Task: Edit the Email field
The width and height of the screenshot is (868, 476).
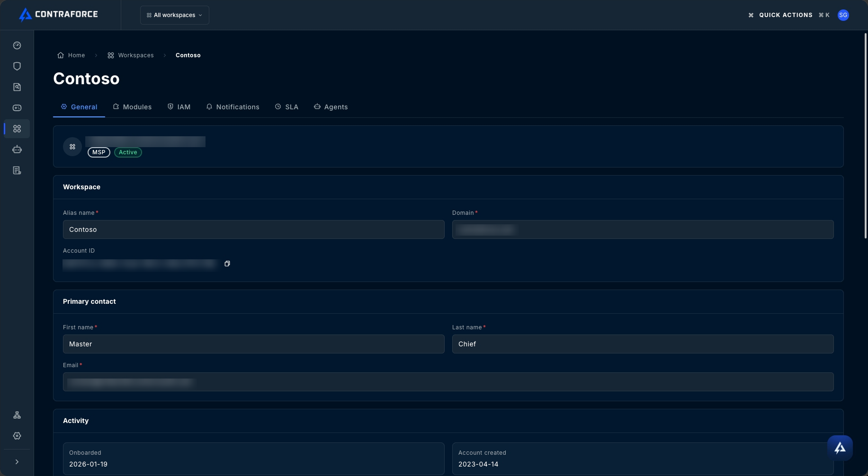Action: tap(448, 382)
